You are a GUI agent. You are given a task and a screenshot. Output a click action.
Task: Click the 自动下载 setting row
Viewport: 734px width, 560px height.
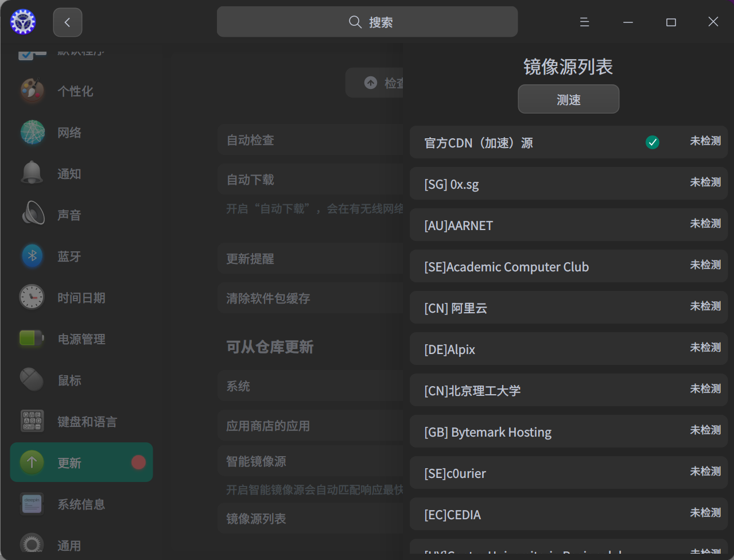310,180
